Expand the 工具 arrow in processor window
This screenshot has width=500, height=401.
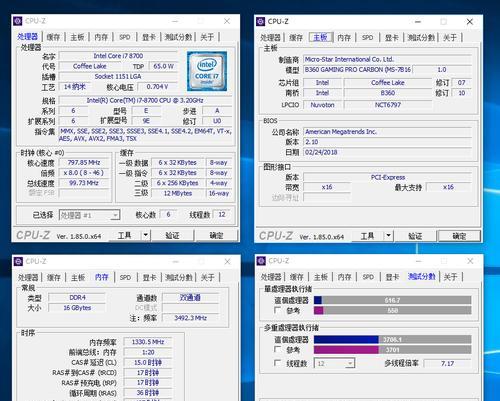[146, 235]
